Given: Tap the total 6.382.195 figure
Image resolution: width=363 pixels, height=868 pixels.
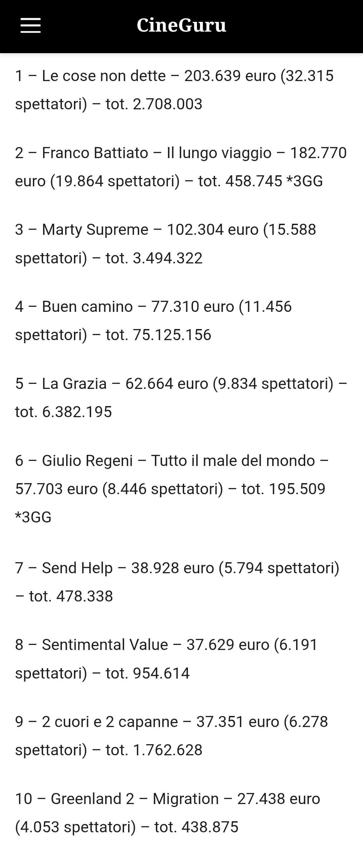Looking at the screenshot, I should click(77, 412).
